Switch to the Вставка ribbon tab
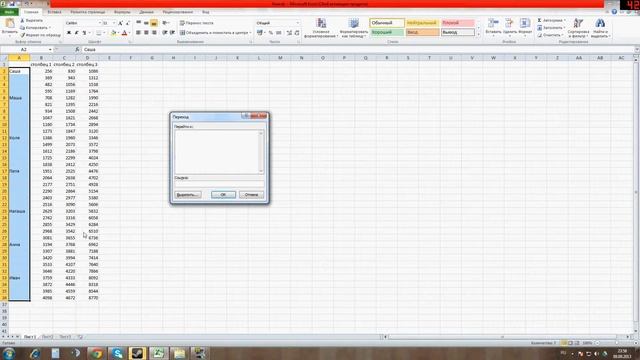This screenshot has width=640, height=360. pos(54,12)
